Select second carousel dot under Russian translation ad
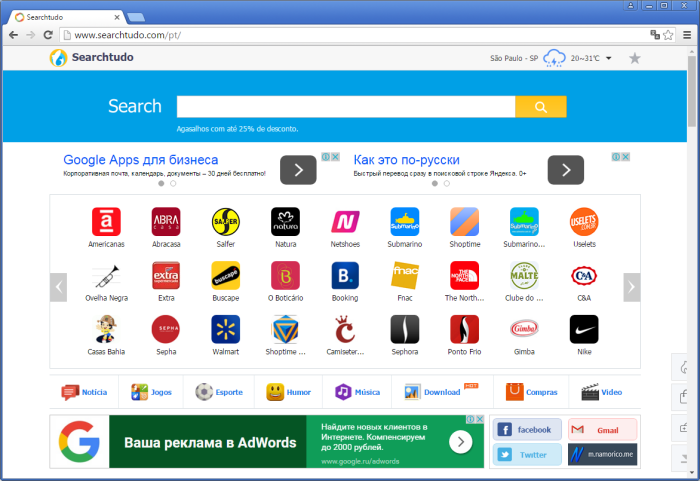 pyautogui.click(x=447, y=184)
